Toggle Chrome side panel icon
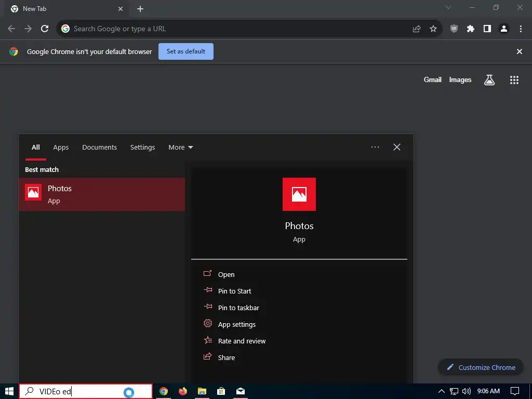532x399 pixels. [x=487, y=29]
